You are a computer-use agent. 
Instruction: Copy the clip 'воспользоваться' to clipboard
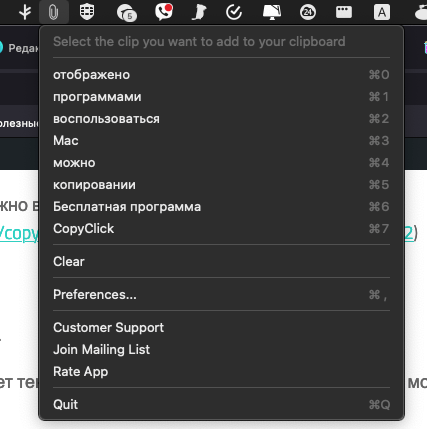[221, 119]
